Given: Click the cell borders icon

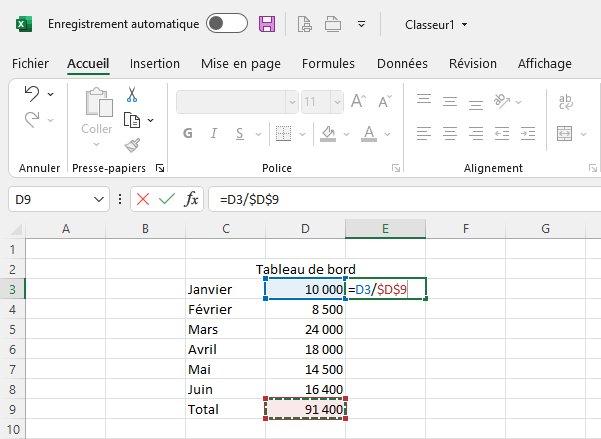Looking at the screenshot, I should pos(284,133).
